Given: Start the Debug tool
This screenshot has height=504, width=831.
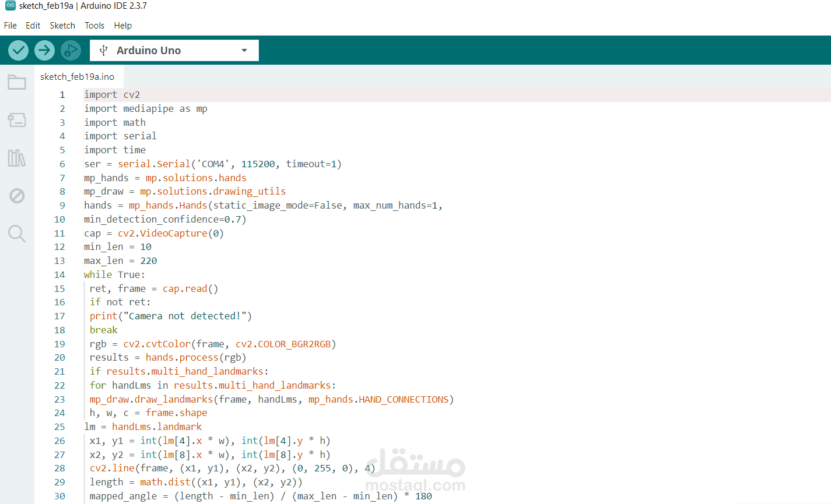Looking at the screenshot, I should (x=71, y=51).
